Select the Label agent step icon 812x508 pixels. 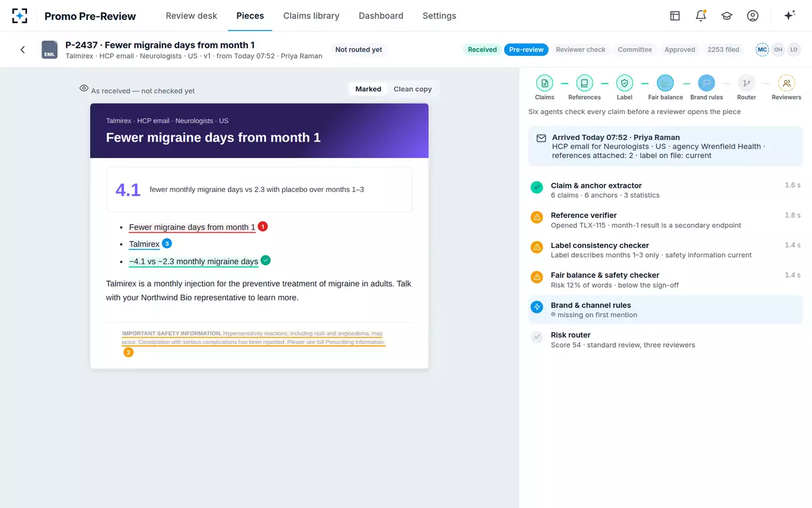[624, 83]
